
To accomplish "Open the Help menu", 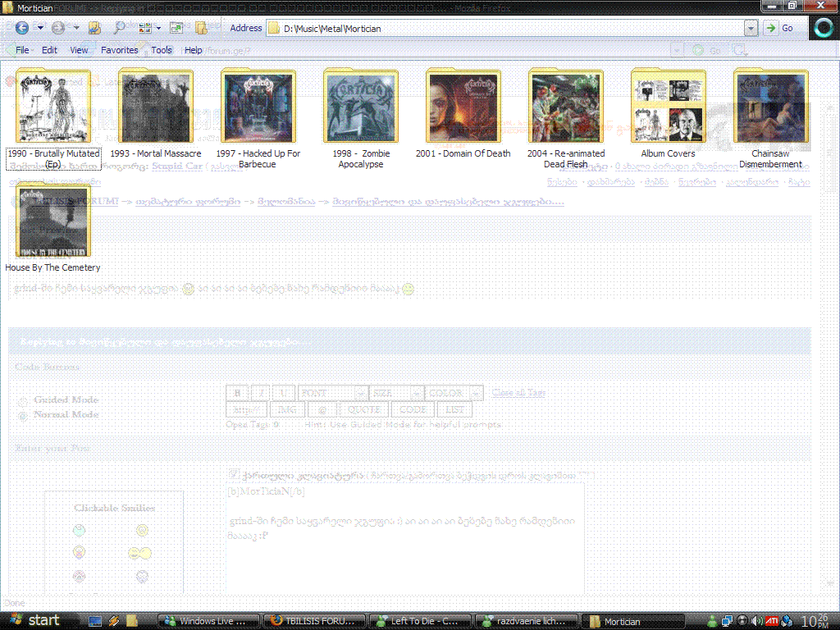I will [194, 50].
